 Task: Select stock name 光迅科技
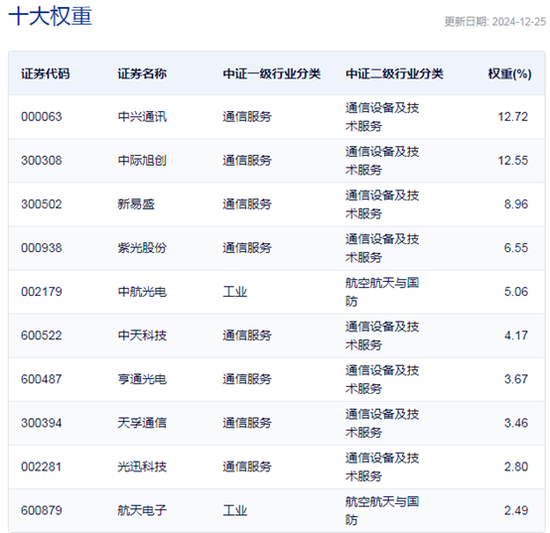(142, 467)
